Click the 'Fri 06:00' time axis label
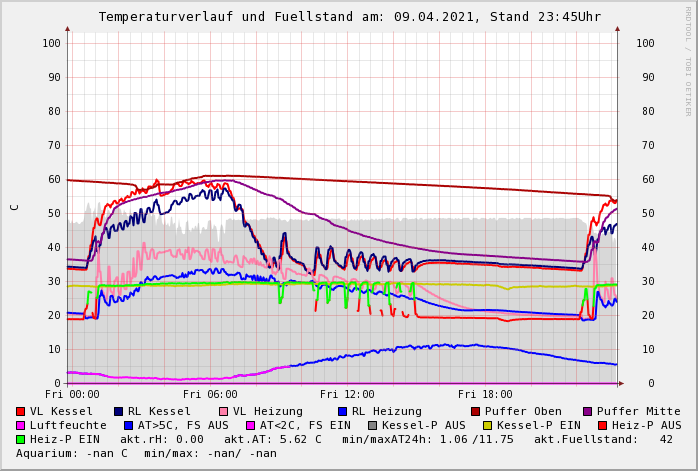Image resolution: width=698 pixels, height=471 pixels. click(x=210, y=394)
